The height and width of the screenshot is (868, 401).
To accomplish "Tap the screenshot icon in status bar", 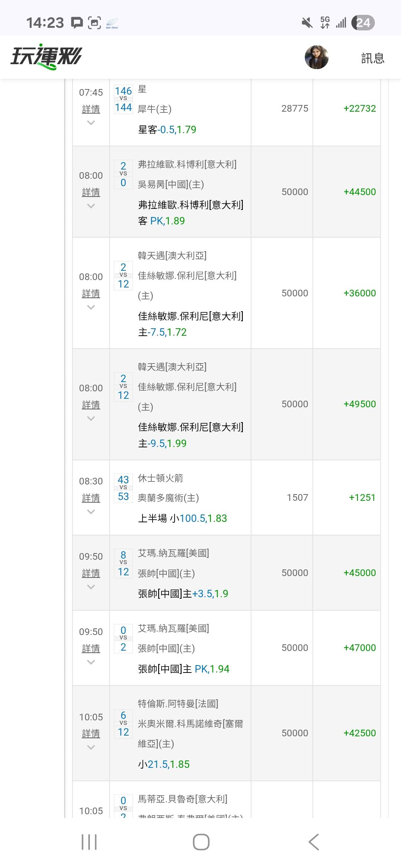I will pyautogui.click(x=94, y=23).
